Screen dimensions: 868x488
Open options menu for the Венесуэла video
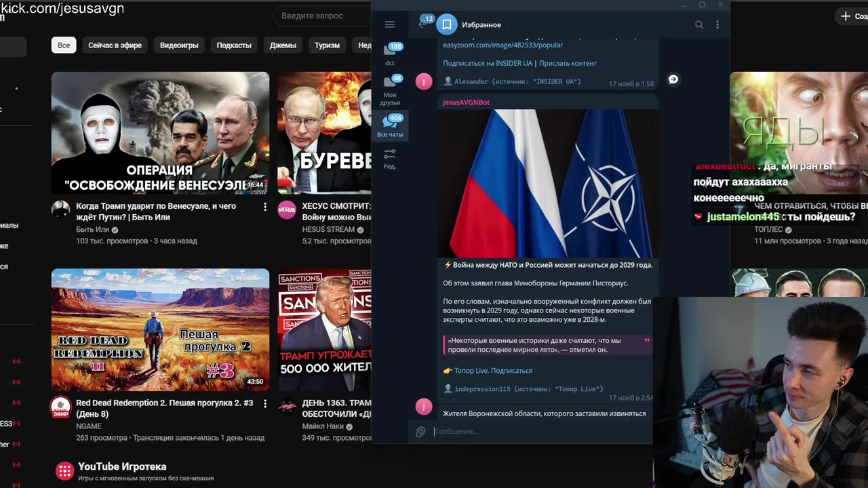265,207
